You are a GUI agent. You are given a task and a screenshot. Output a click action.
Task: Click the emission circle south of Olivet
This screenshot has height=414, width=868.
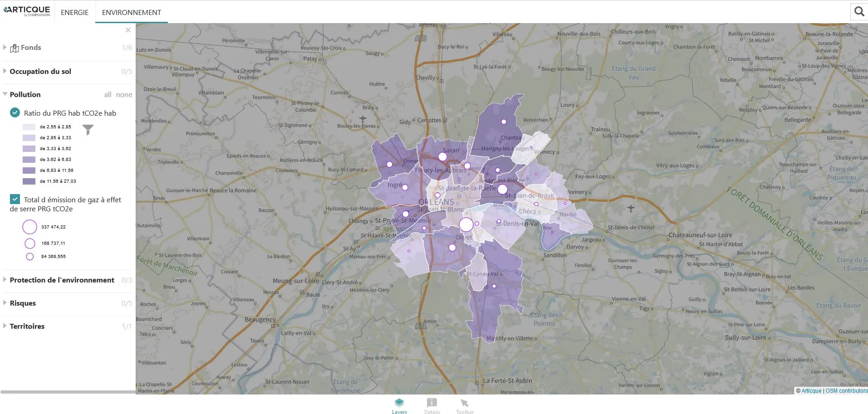tap(452, 247)
